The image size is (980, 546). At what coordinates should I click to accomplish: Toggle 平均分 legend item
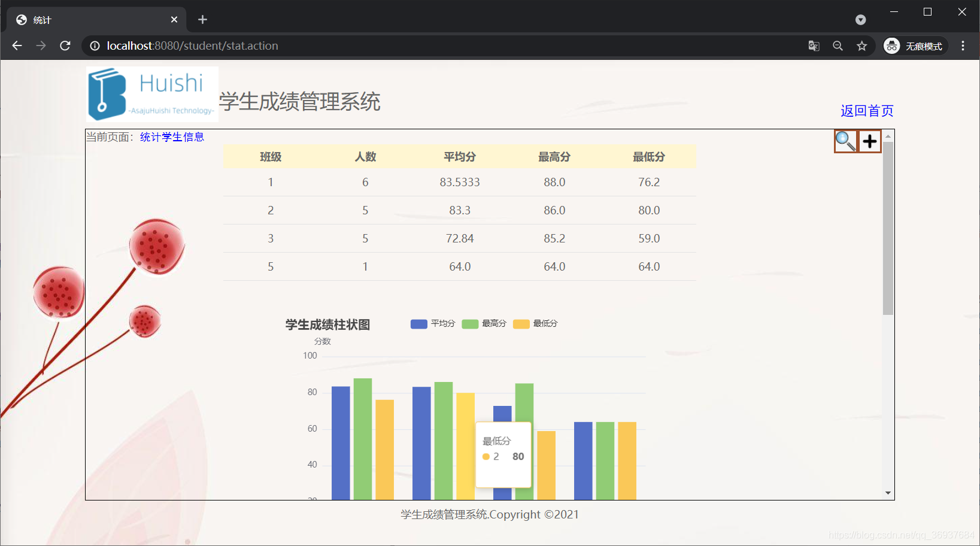433,323
